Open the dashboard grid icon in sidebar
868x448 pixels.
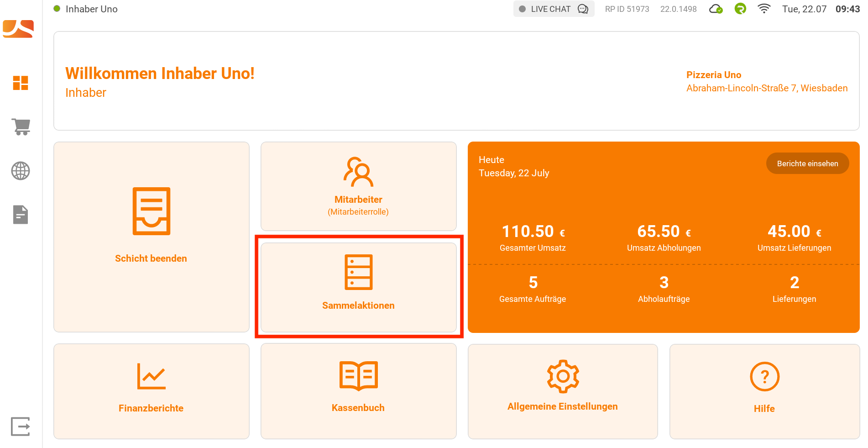click(21, 83)
